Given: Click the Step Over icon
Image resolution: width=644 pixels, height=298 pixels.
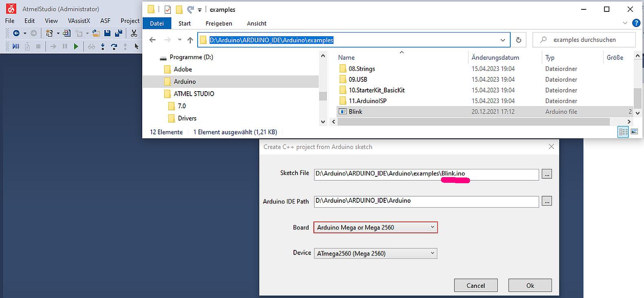Looking at the screenshot, I should [x=114, y=46].
